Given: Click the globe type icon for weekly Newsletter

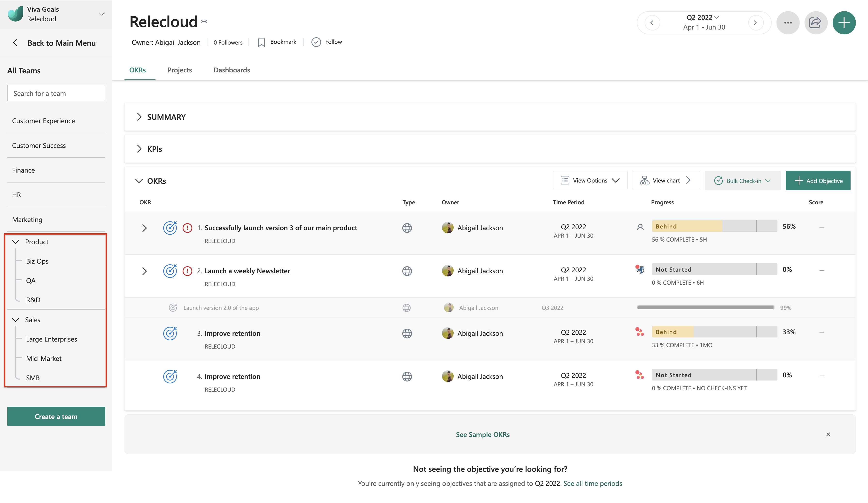Looking at the screenshot, I should (x=407, y=271).
